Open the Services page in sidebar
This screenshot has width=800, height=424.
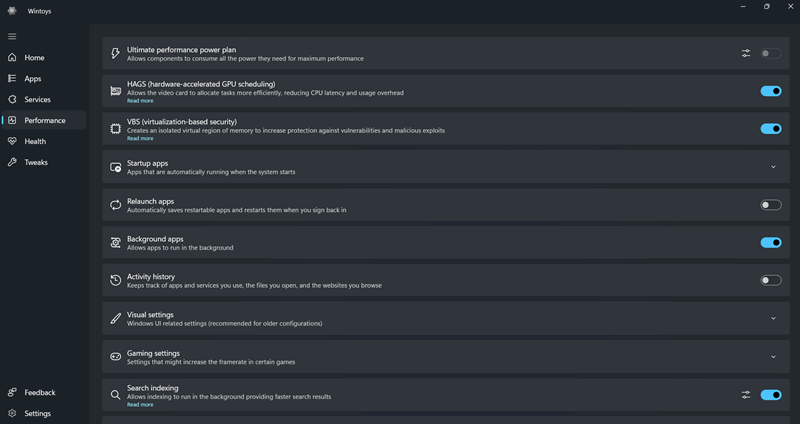point(37,99)
